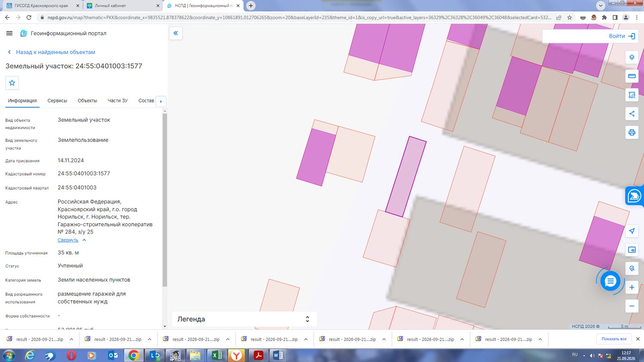644x362 pixels.
Task: Click the coordinate search icon
Action: (632, 268)
